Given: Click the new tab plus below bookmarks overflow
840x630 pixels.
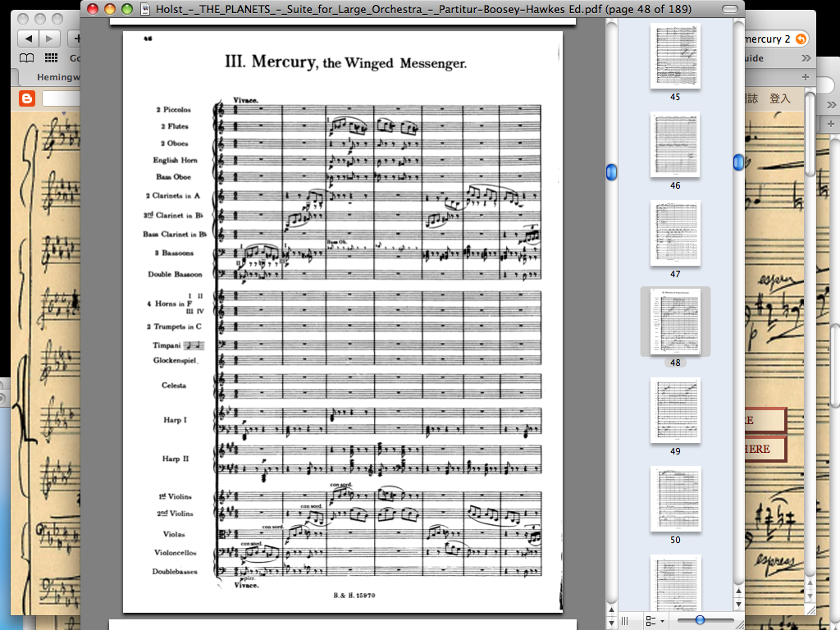Looking at the screenshot, I should [806, 77].
